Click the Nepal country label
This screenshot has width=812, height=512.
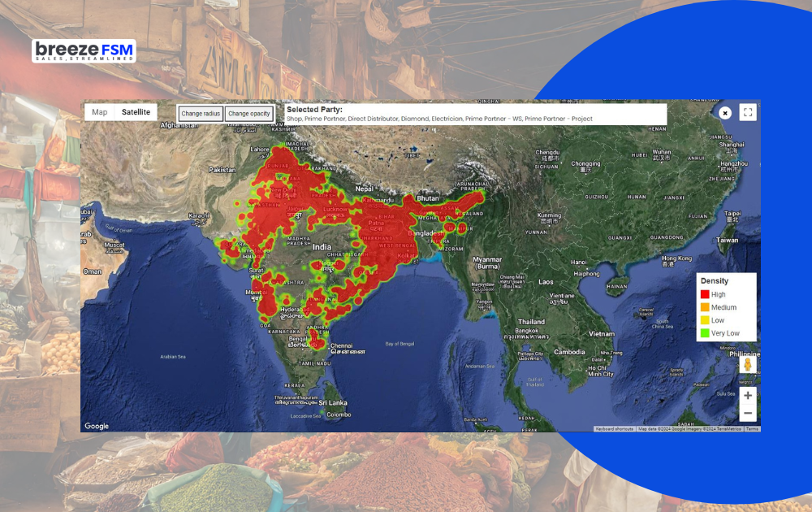pos(364,189)
